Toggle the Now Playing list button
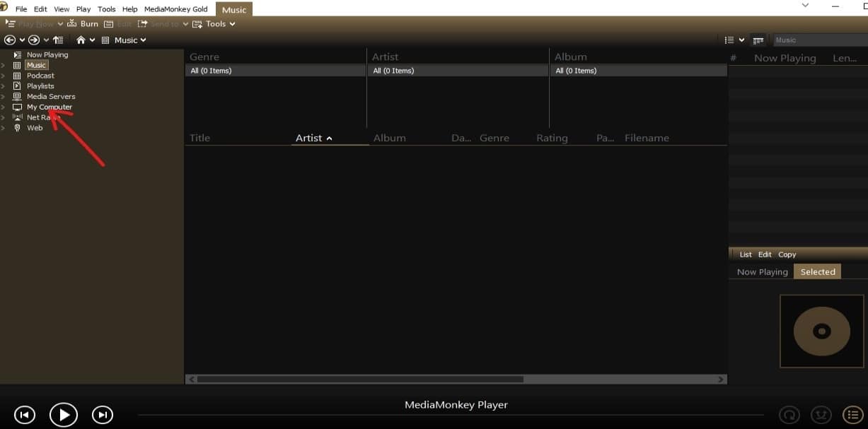This screenshot has height=429, width=868. click(x=852, y=415)
